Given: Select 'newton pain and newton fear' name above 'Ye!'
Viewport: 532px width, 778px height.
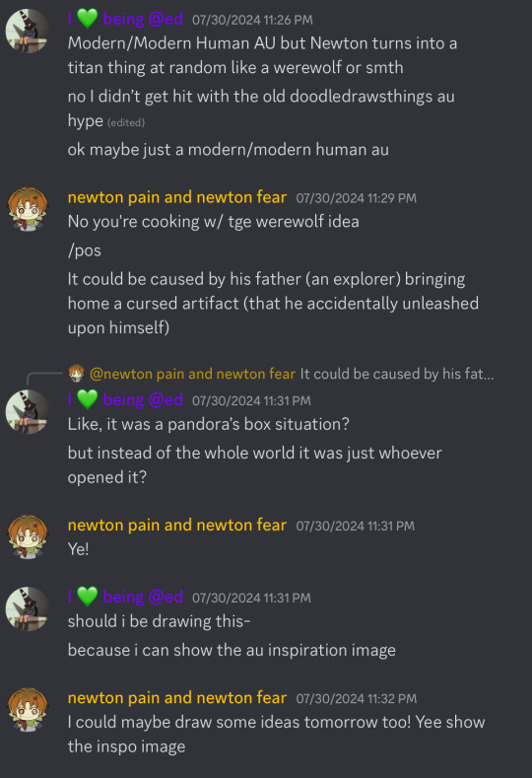Looking at the screenshot, I should tap(177, 525).
